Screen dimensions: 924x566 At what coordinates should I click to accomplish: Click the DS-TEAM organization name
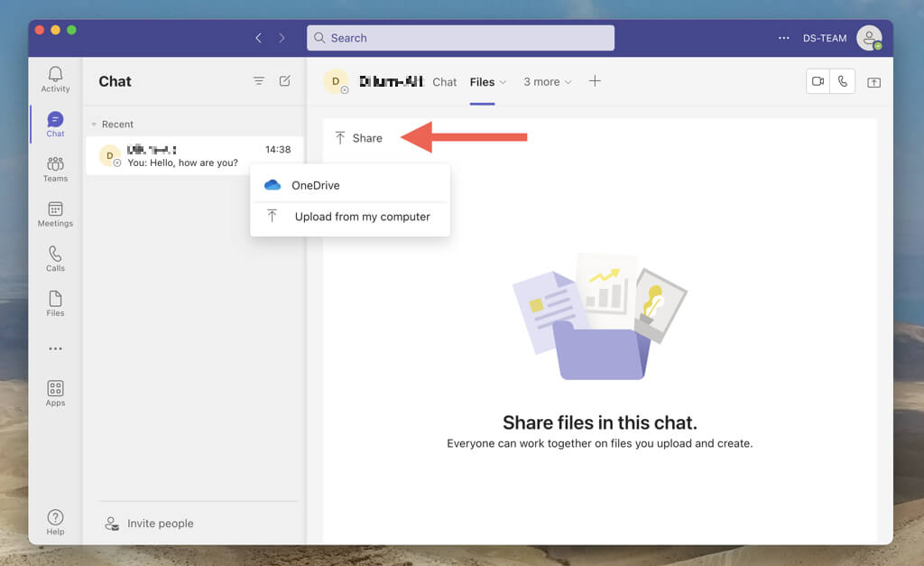coord(825,38)
